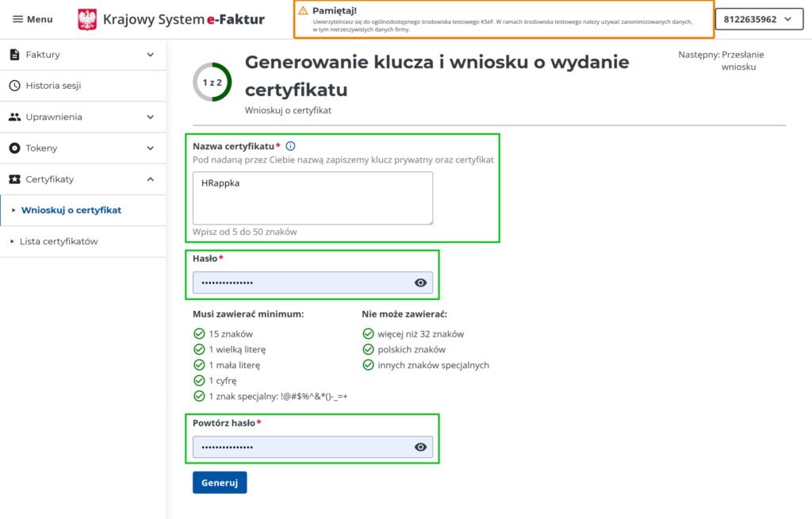Image resolution: width=812 pixels, height=519 pixels.
Task: Click the Faktury document icon in sidebar
Action: pyautogui.click(x=14, y=55)
